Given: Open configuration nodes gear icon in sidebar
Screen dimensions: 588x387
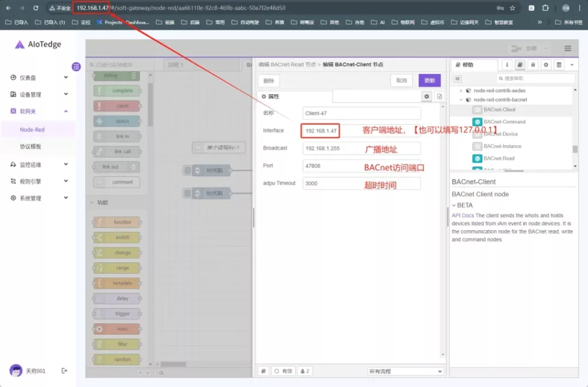Looking at the screenshot, I should pyautogui.click(x=546, y=65).
